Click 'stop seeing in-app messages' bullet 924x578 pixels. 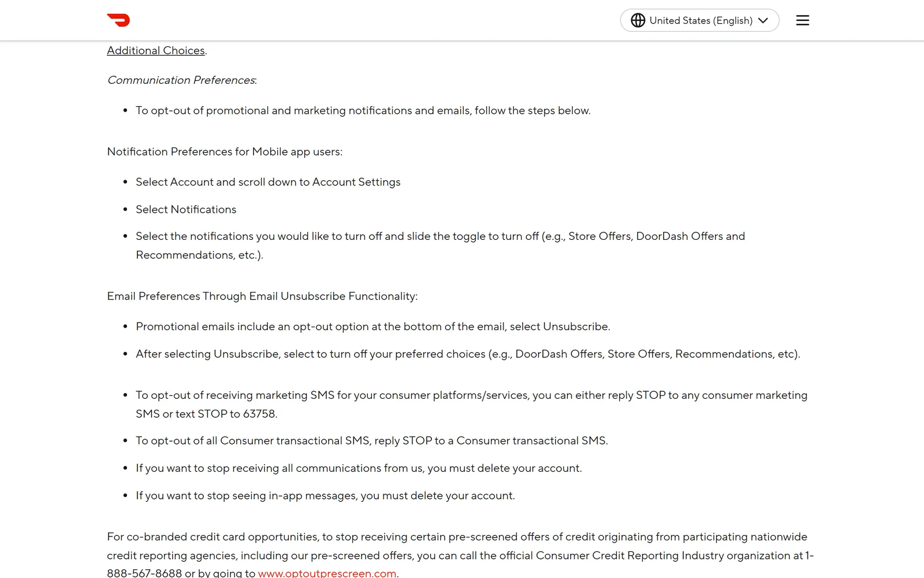[x=325, y=495]
